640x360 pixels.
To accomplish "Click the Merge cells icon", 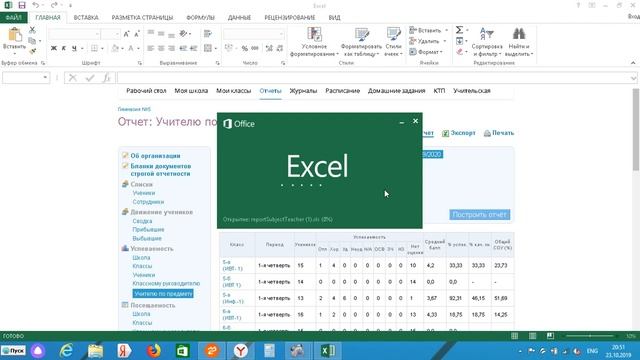I will [x=208, y=48].
